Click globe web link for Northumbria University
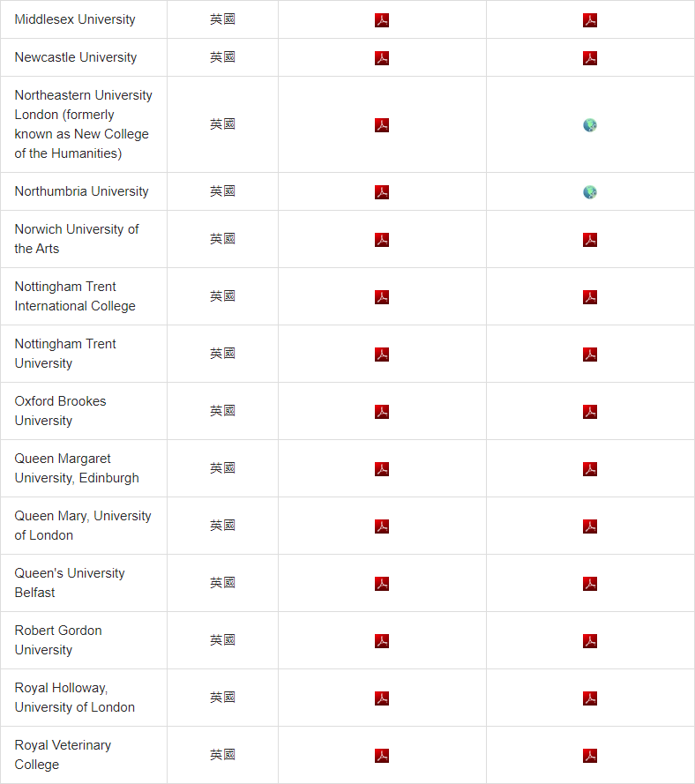Viewport: 695px width, 784px height. point(590,192)
